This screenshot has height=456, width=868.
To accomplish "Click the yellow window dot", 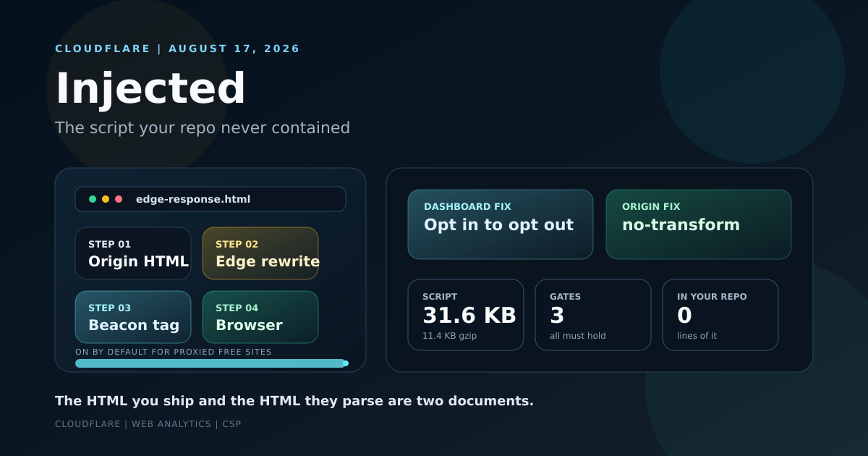I will [106, 199].
